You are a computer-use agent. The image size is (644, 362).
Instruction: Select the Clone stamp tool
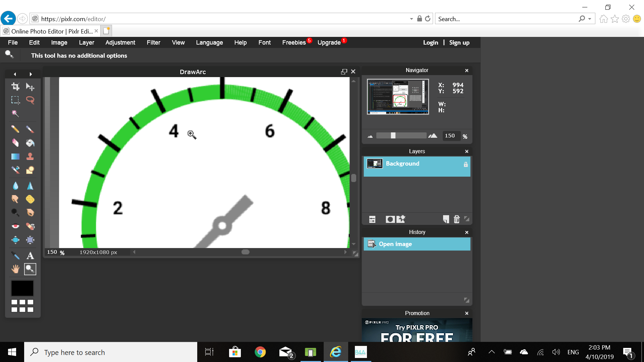(30, 157)
